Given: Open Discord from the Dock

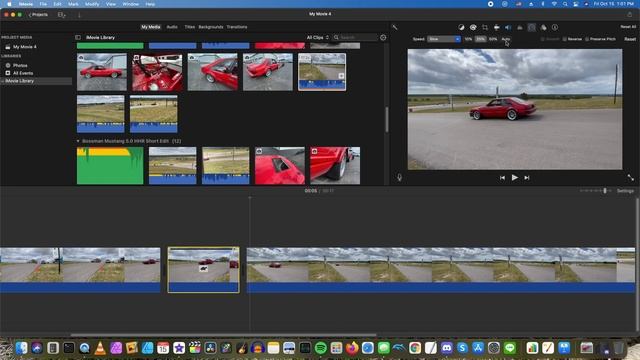Looking at the screenshot, I should [x=447, y=348].
